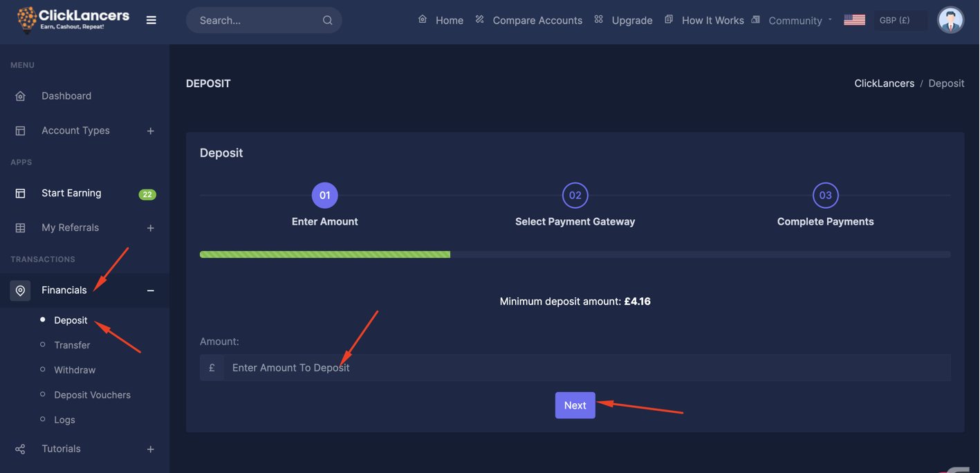
Task: Collapse the Financials menu section
Action: point(150,290)
